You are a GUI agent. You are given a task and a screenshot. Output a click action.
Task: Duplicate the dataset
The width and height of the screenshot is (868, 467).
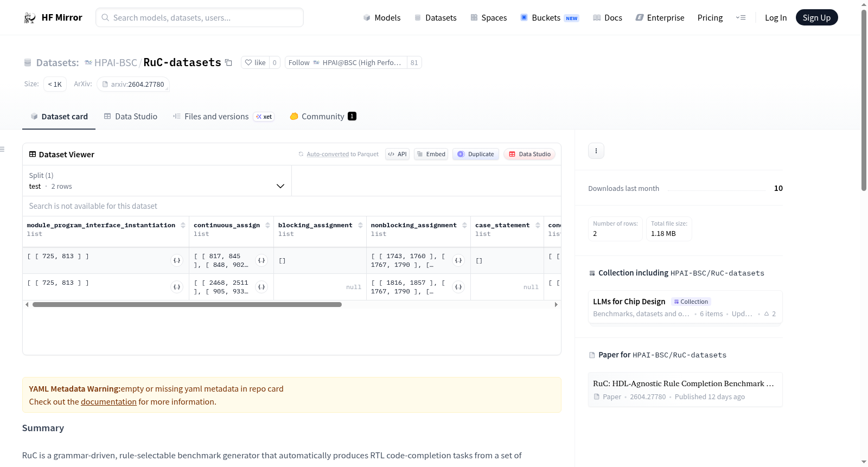475,154
